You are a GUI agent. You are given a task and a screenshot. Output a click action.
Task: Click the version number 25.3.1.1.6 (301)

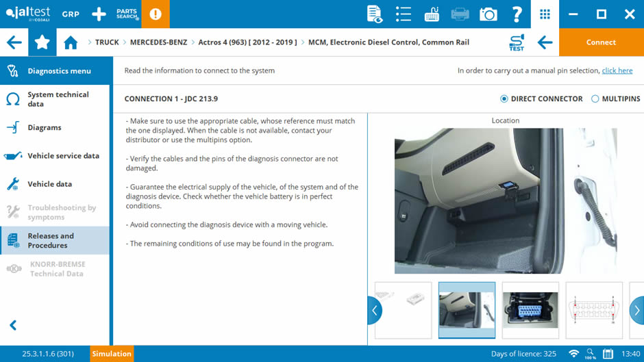coord(48,354)
